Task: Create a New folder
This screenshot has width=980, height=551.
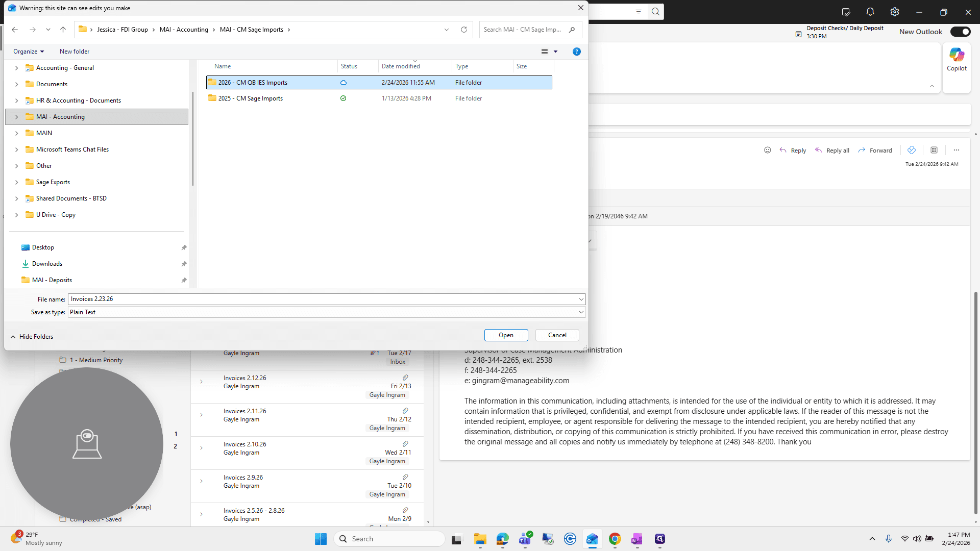Action: (75, 52)
